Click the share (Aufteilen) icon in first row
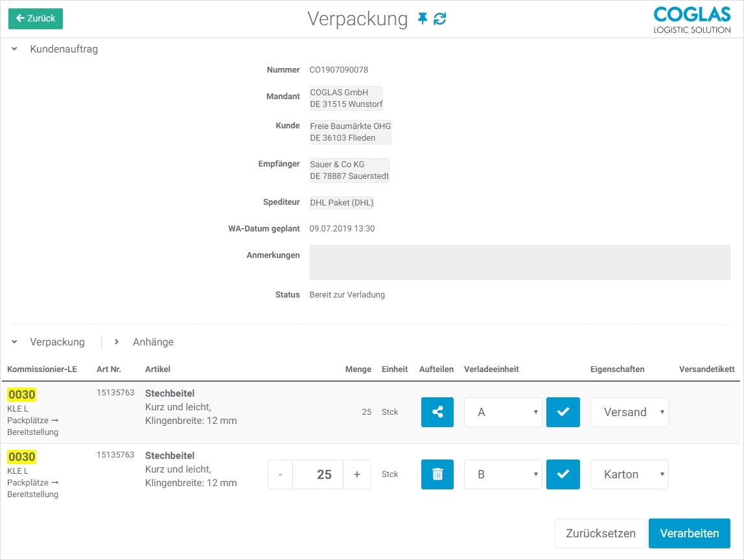The width and height of the screenshot is (744, 560). click(x=437, y=412)
